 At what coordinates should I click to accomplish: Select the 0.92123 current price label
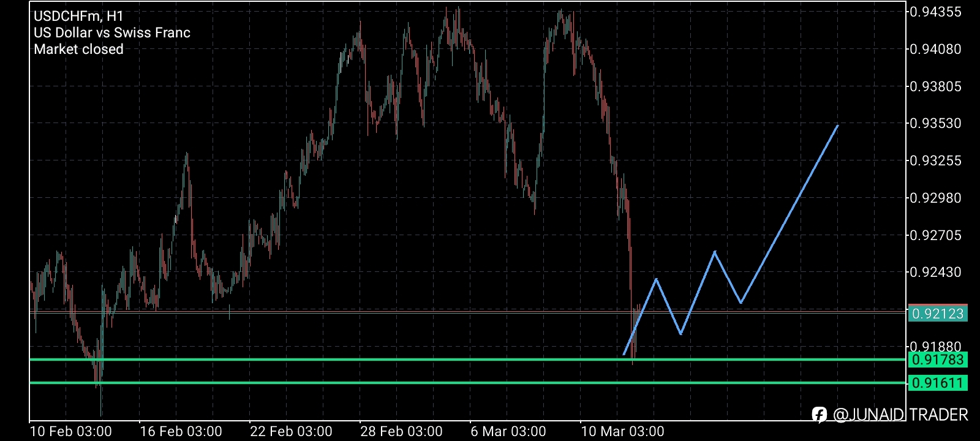pos(938,314)
